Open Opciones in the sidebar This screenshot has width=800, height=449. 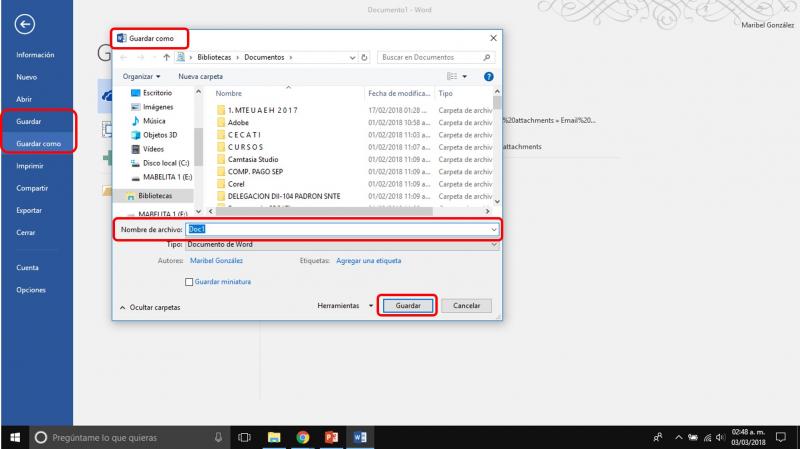(31, 290)
